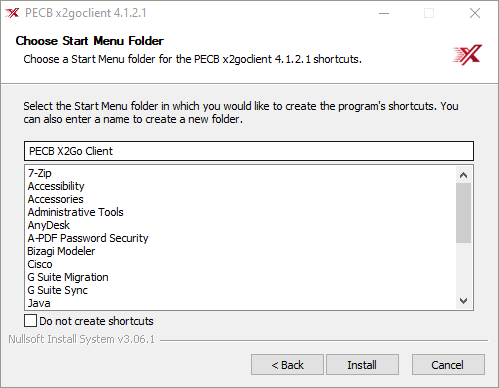Click the red X2Go header logo

click(467, 54)
